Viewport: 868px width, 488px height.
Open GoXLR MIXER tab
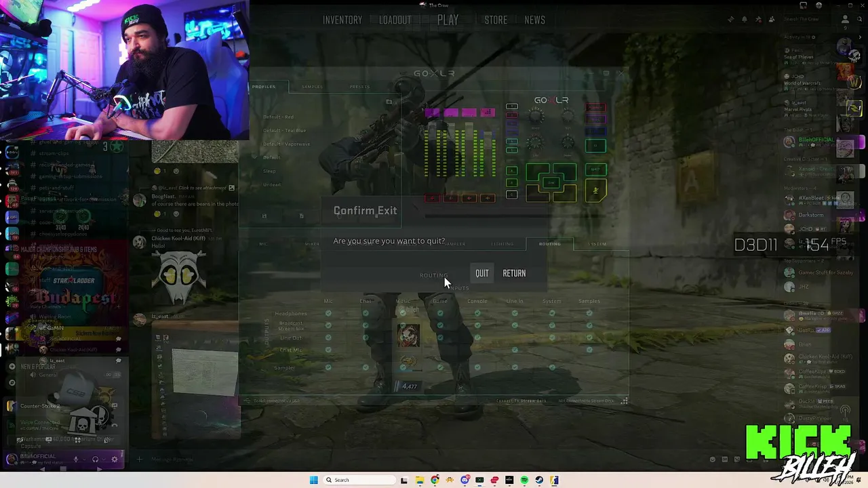(x=312, y=244)
